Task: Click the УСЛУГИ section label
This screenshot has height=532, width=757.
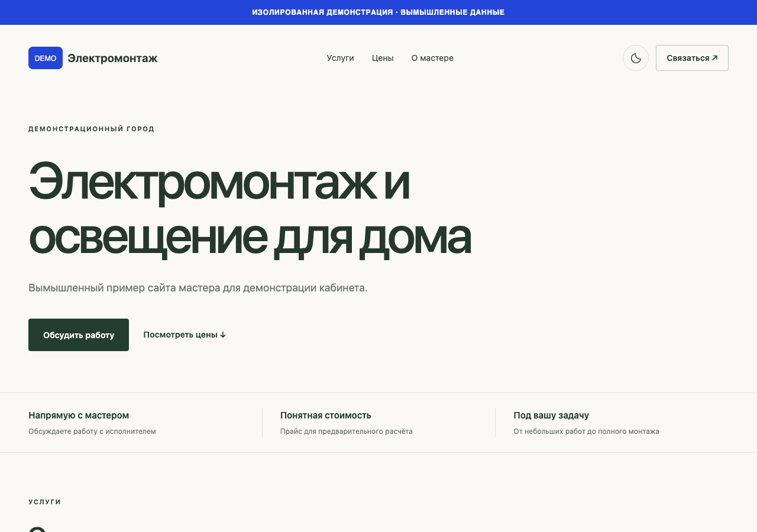Action: (x=45, y=502)
